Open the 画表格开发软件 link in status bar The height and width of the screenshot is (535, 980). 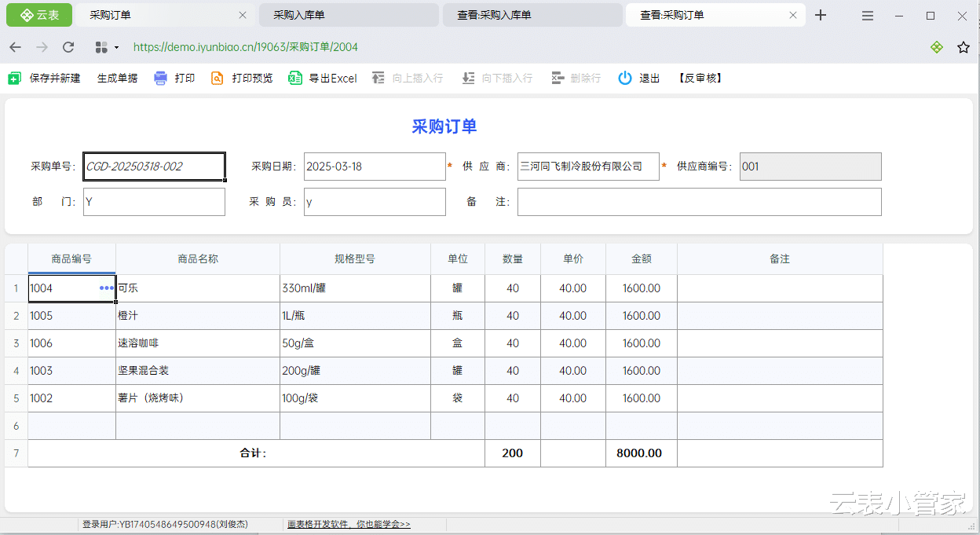tap(349, 524)
